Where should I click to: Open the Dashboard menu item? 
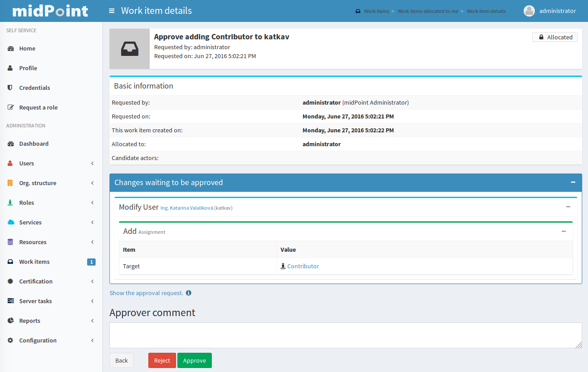click(x=34, y=144)
